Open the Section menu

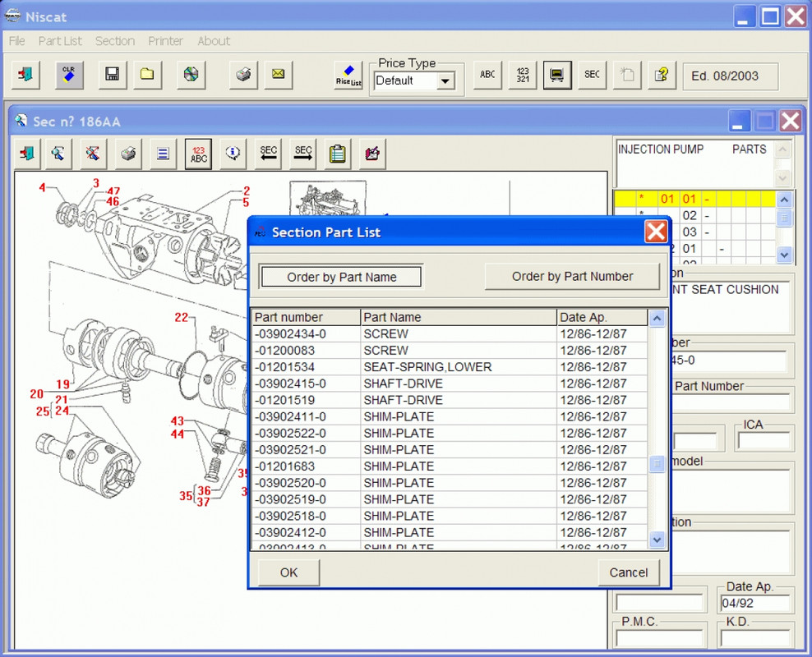tap(115, 41)
